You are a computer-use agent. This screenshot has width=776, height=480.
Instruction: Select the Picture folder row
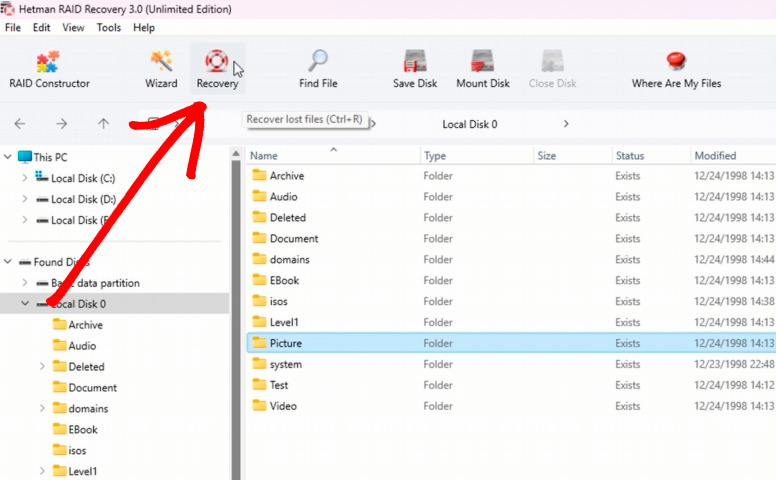[x=511, y=343]
